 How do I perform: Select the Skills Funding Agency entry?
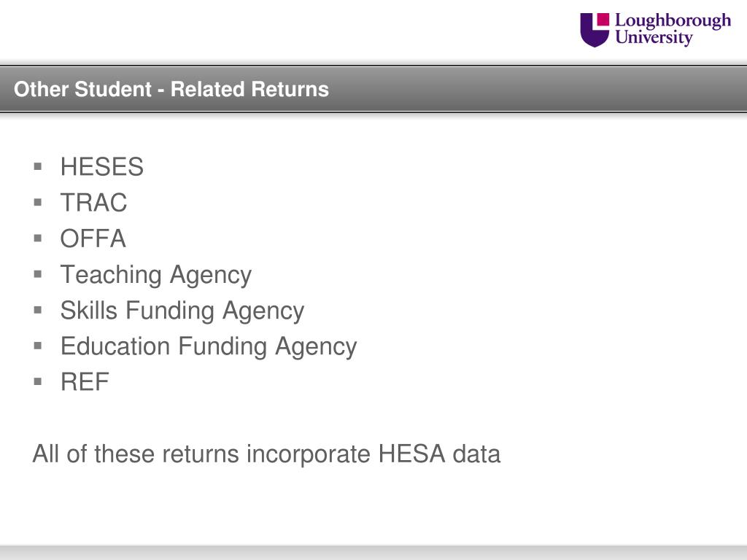click(182, 311)
